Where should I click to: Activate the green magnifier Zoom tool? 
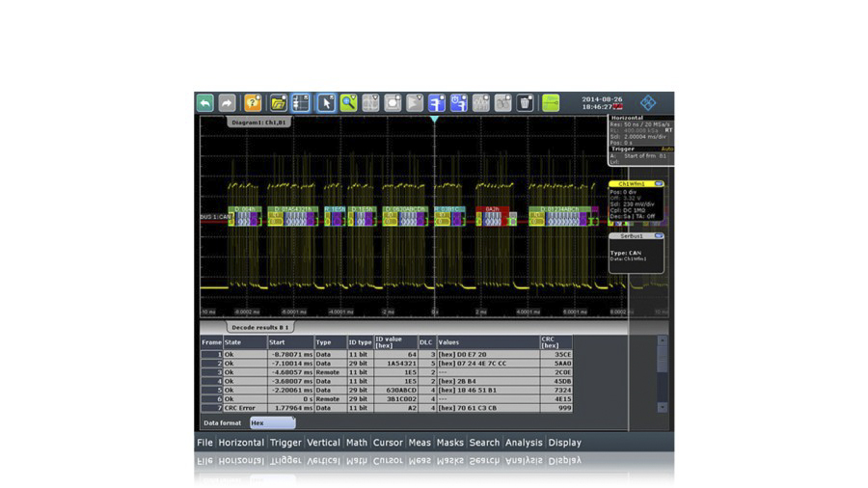pos(348,103)
